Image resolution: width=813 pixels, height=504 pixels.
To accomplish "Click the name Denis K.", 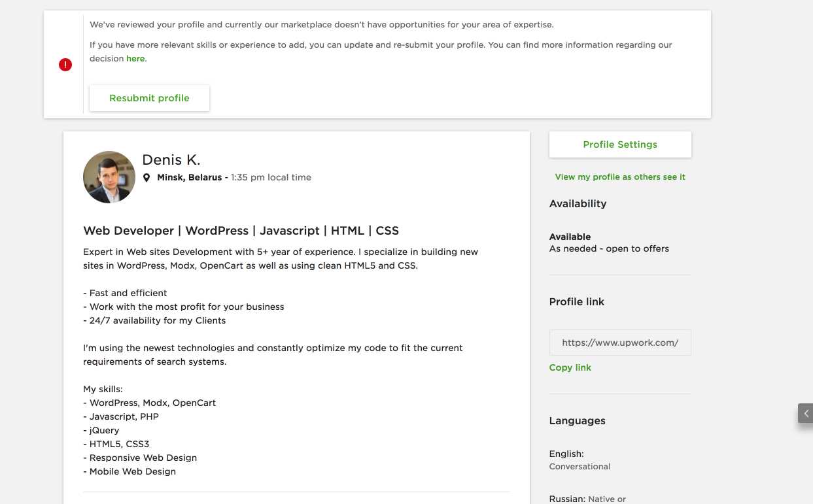I will (171, 160).
